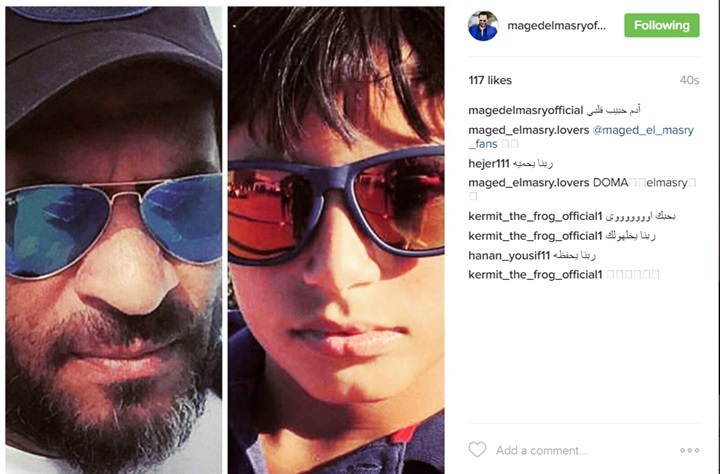Open maged_elmasry.lovers username beside DOMA comment
The width and height of the screenshot is (720, 474).
pos(529,183)
